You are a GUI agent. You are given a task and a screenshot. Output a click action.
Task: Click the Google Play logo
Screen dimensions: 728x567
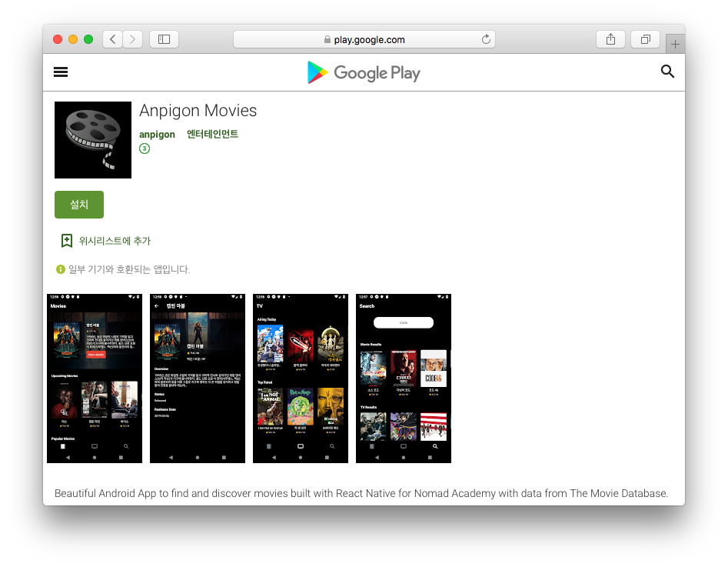(x=364, y=73)
